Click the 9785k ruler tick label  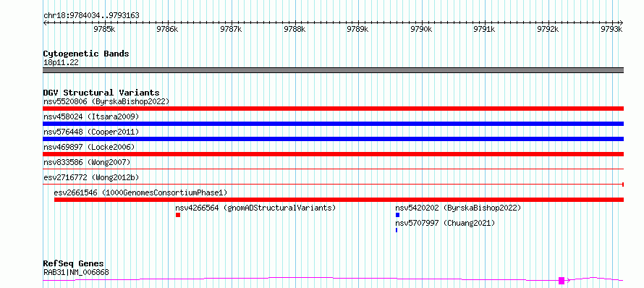(105, 29)
